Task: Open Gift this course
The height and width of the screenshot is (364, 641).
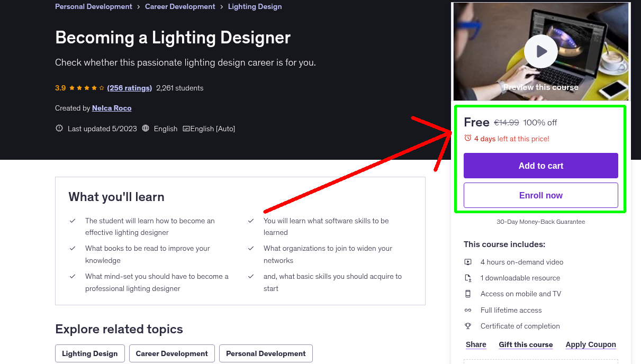Action: (x=526, y=344)
